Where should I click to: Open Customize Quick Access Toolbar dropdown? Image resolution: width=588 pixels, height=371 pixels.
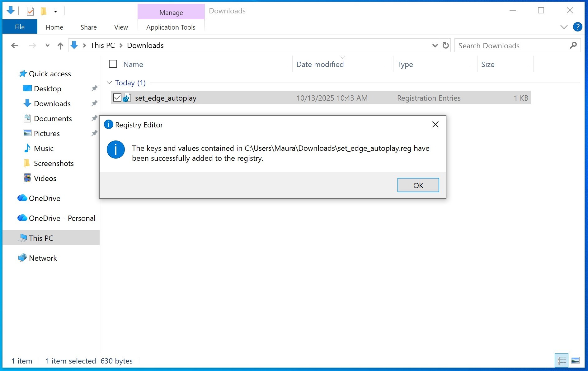pyautogui.click(x=55, y=11)
